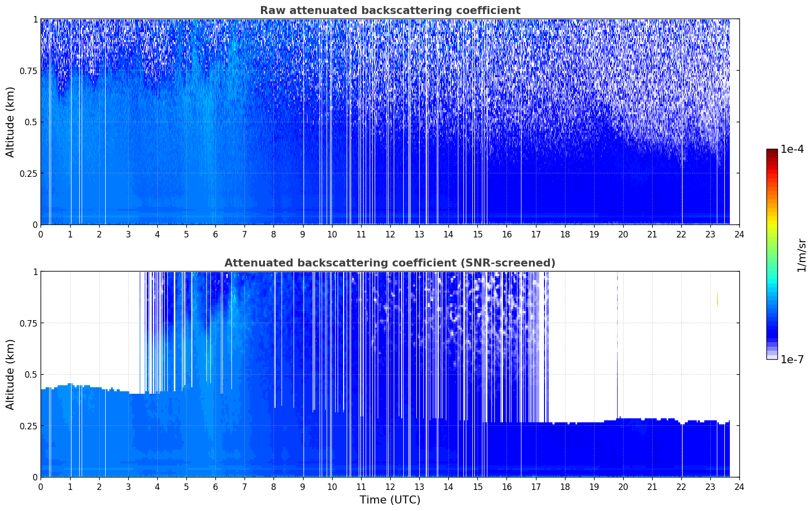Click the "Raw attenuated backscattering coefficient" title
Image resolution: width=812 pixels, height=511 pixels.
(390, 11)
